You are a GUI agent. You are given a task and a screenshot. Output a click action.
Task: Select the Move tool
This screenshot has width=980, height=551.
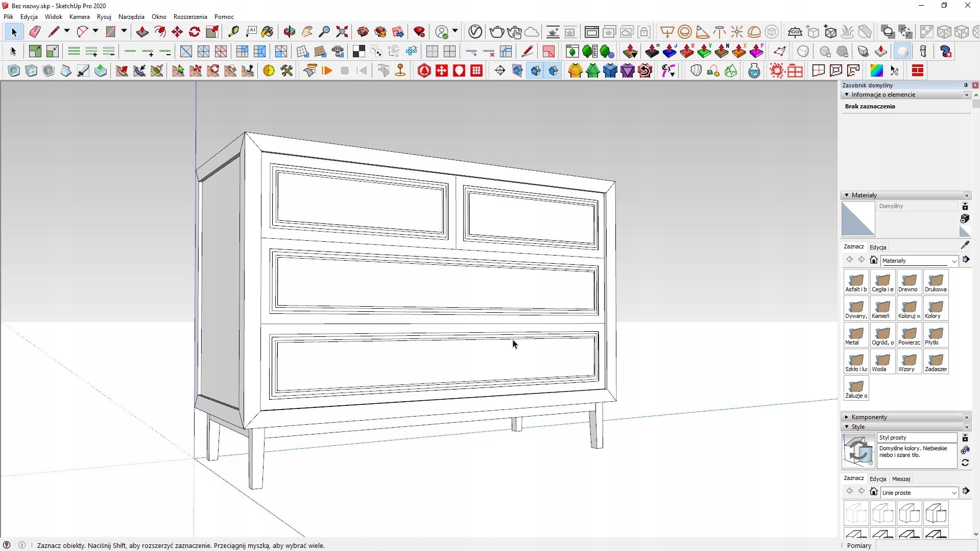177,32
